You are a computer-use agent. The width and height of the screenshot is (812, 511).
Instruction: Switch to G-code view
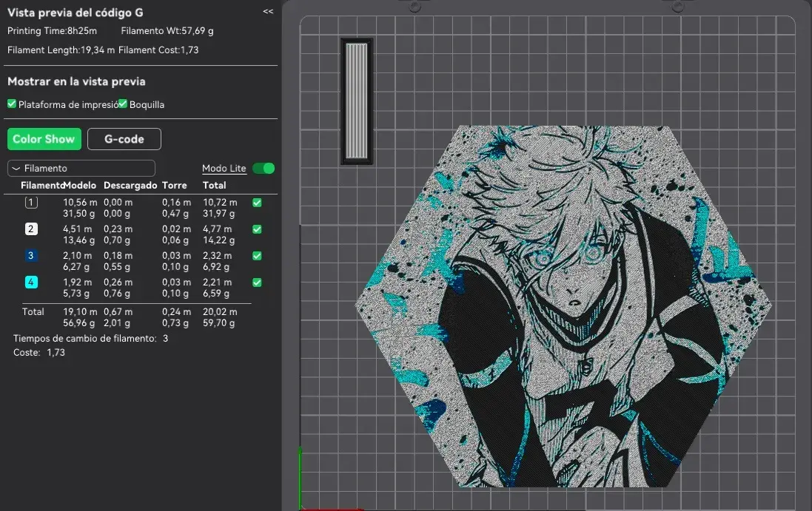point(124,139)
